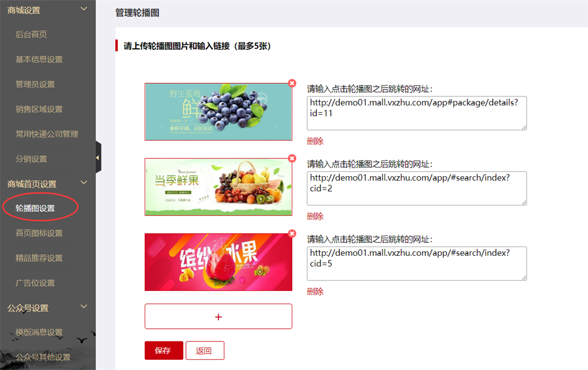This screenshot has height=370, width=588.
Task: Click the 返回 button
Action: [x=205, y=350]
